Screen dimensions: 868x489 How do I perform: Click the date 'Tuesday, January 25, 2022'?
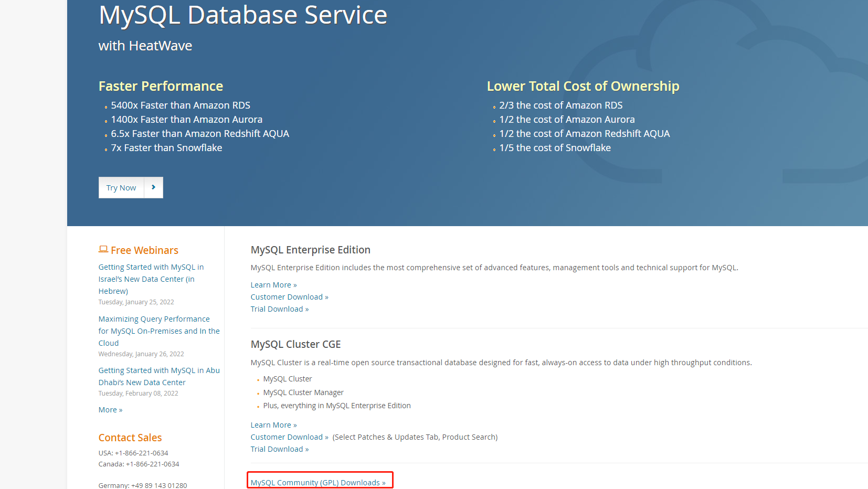coord(136,302)
